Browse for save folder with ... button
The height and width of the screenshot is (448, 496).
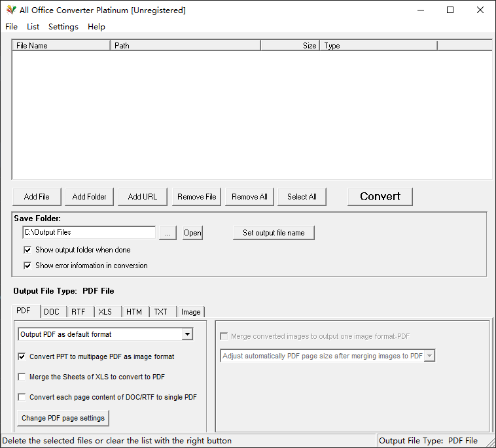tap(168, 233)
